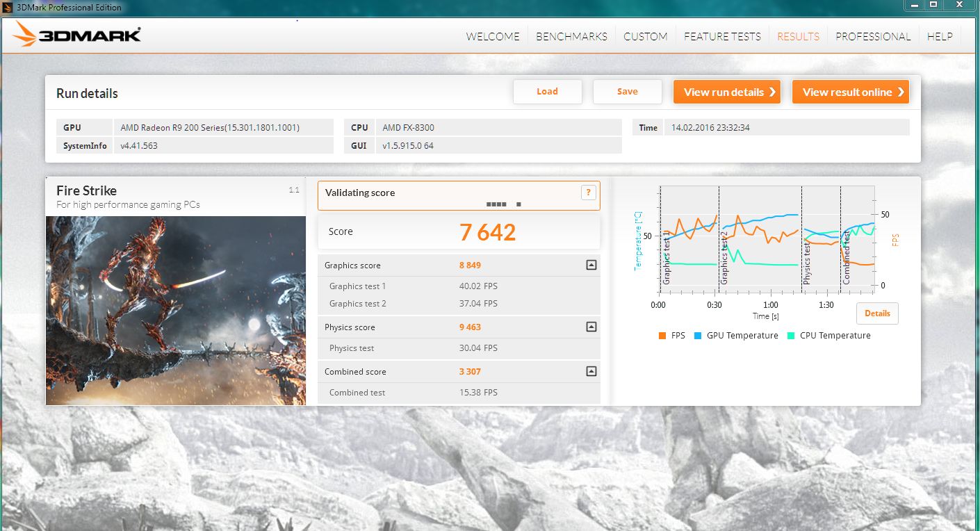980x531 pixels.
Task: Click the Fire Strike preview image
Action: [176, 310]
